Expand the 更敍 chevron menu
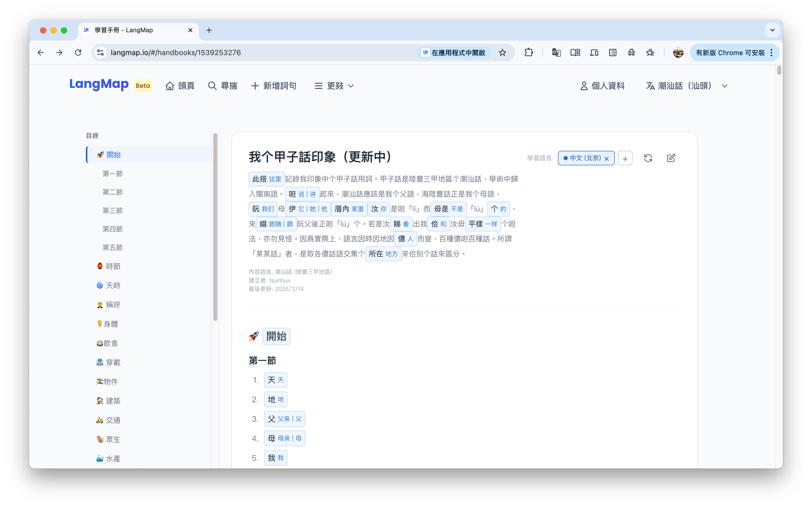Screen dimensions: 812x507 [x=351, y=86]
